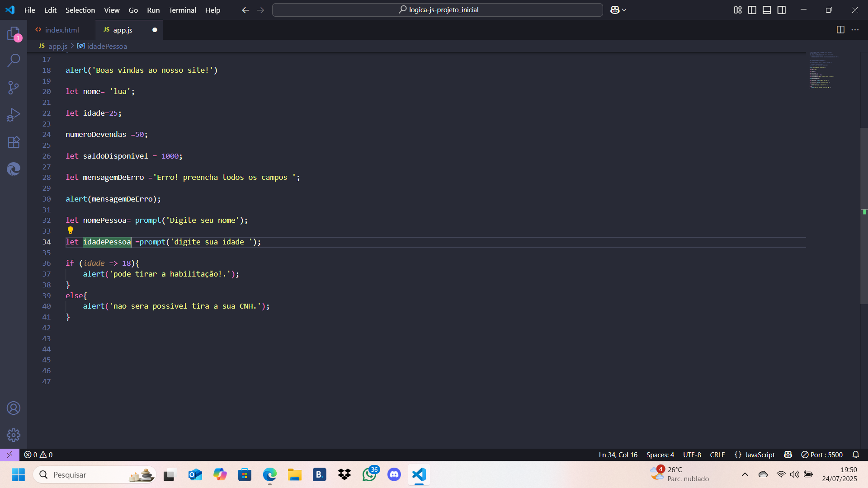868x488 pixels.
Task: Change the UTF-8 encoding setting
Action: point(692,455)
